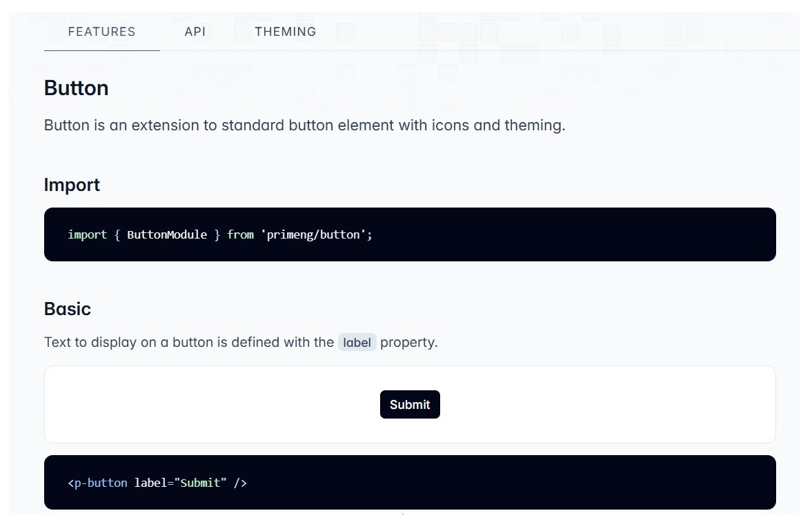Viewport: 812px width, 522px height.
Task: Click the Button page heading
Action: point(76,88)
